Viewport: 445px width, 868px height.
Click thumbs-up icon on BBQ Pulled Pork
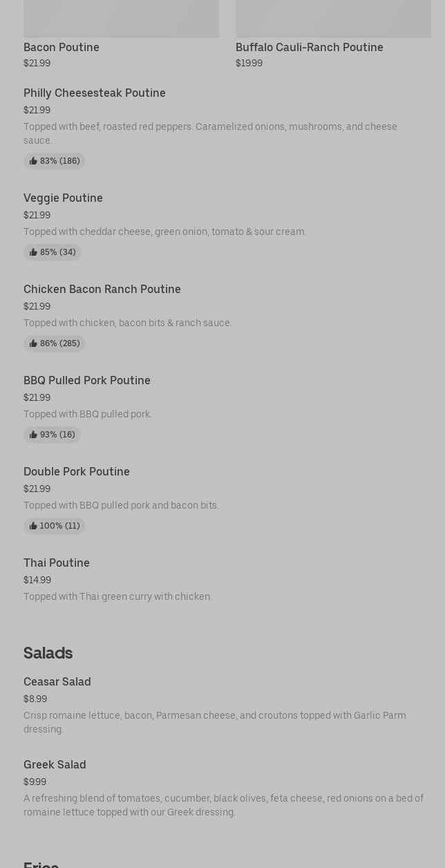pos(33,435)
